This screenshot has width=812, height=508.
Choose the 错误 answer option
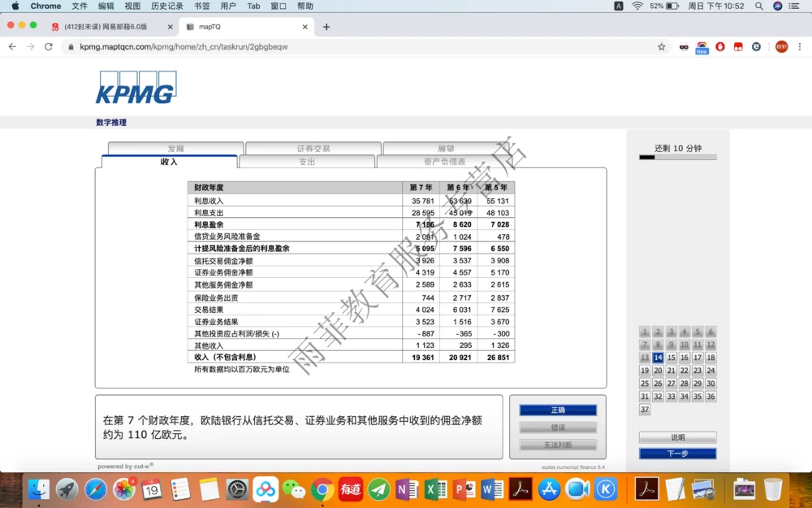(x=558, y=427)
